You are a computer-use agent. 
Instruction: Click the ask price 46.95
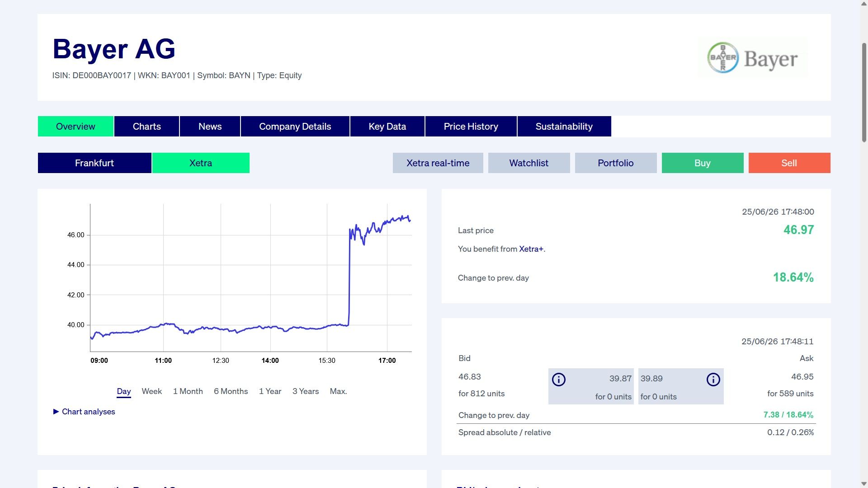click(802, 377)
